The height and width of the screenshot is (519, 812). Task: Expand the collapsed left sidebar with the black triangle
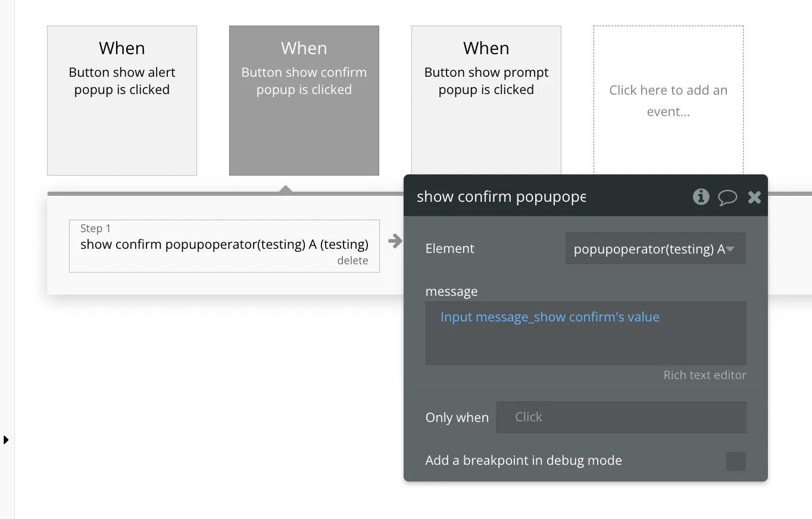pos(6,440)
